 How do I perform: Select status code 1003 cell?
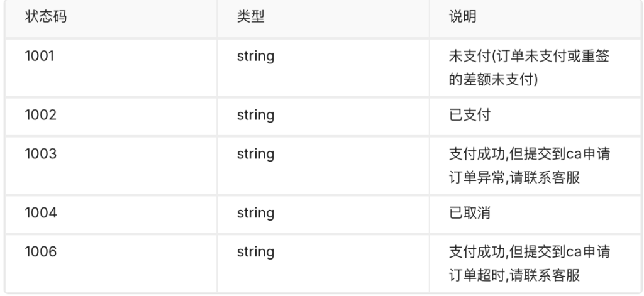click(x=41, y=154)
